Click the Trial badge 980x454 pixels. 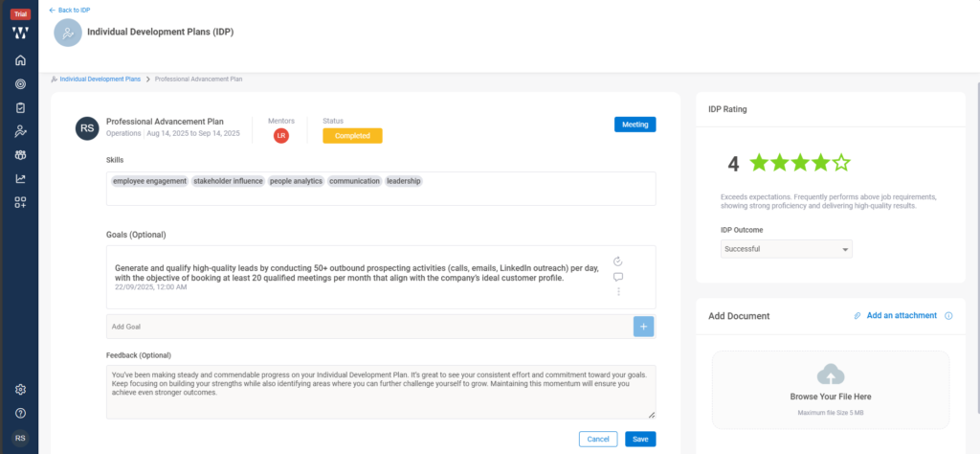click(21, 14)
